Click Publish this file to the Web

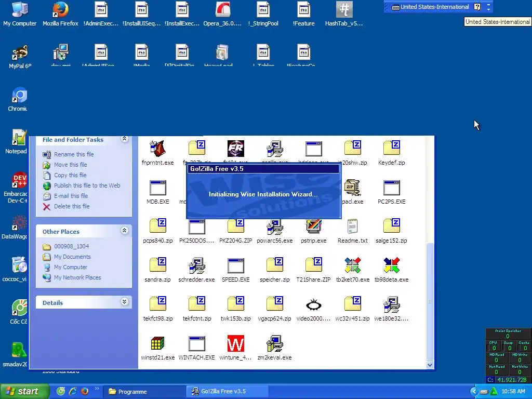87,185
